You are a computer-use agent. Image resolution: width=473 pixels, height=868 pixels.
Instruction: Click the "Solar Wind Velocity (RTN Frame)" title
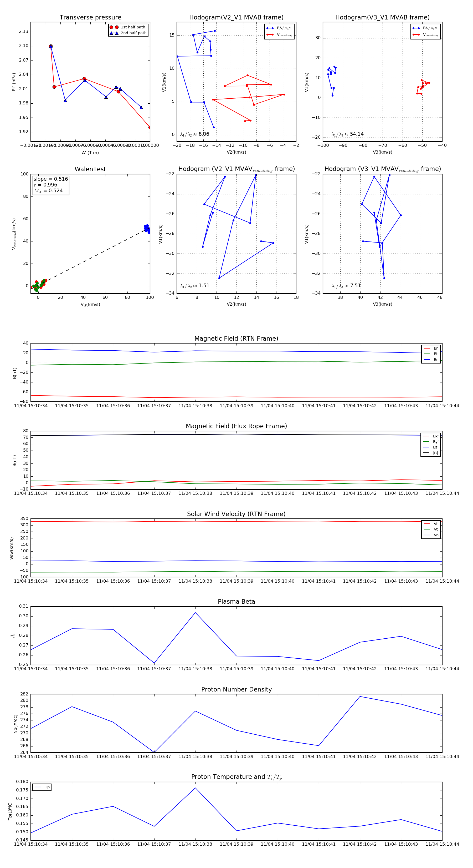pyautogui.click(x=236, y=514)
